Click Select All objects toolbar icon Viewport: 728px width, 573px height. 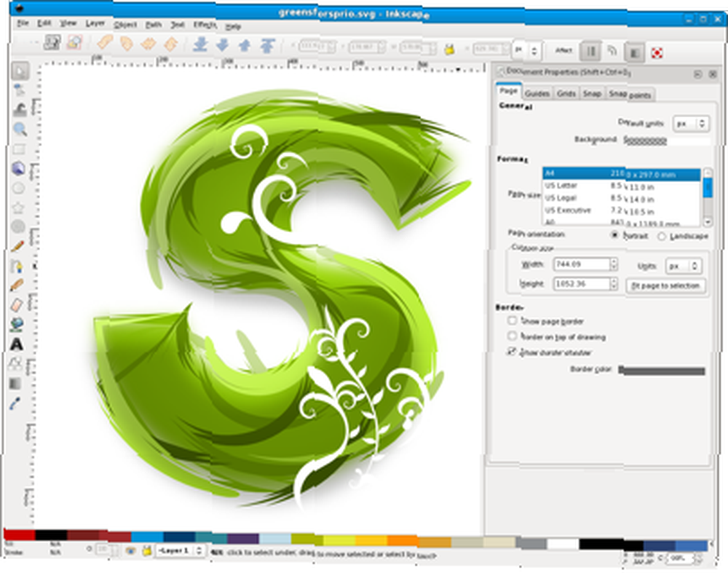tap(52, 42)
